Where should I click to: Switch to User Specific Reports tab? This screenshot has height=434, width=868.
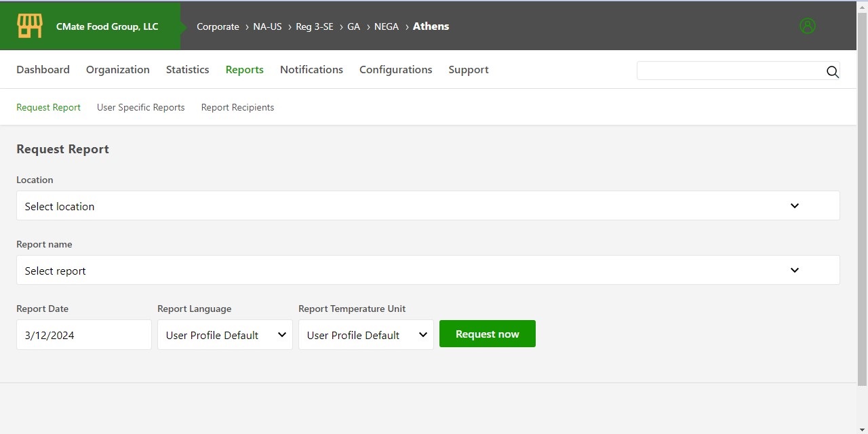coord(140,107)
